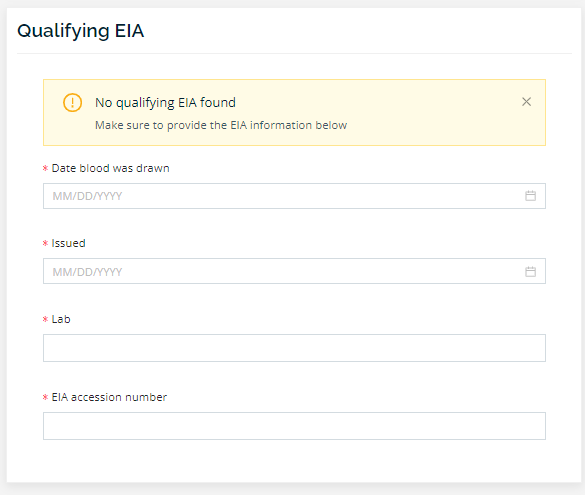Select the EIA accession number label
This screenshot has height=495, width=585.
tap(109, 397)
